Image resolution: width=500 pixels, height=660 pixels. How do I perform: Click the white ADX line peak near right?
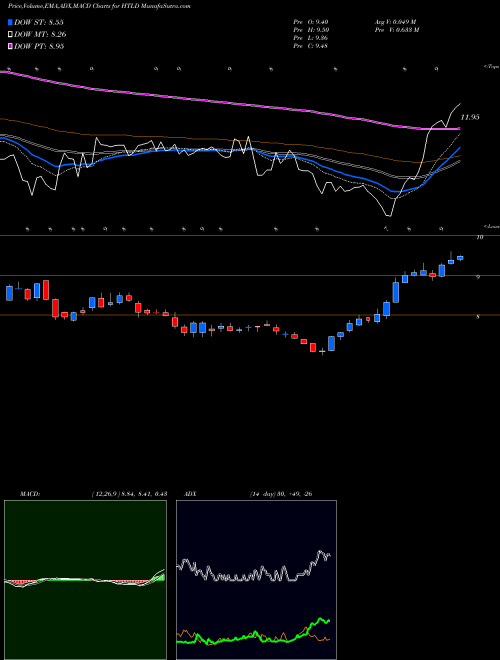(x=321, y=552)
